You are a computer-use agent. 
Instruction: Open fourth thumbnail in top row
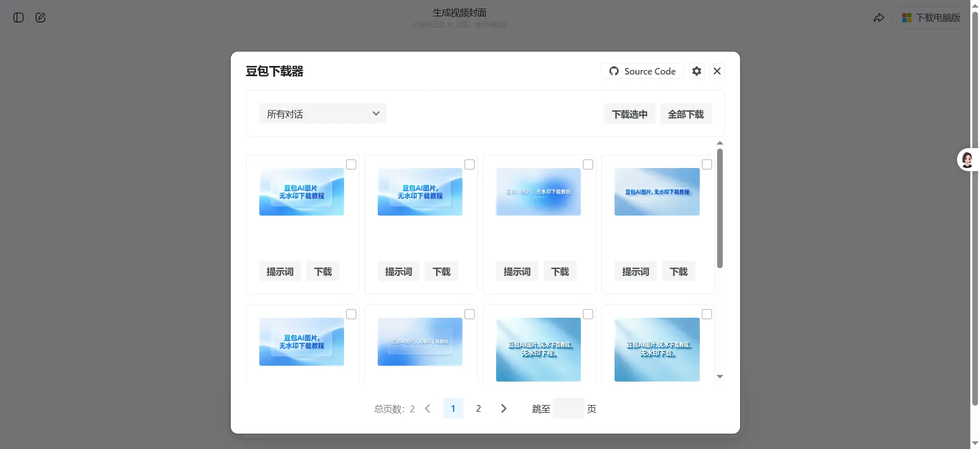(x=657, y=192)
